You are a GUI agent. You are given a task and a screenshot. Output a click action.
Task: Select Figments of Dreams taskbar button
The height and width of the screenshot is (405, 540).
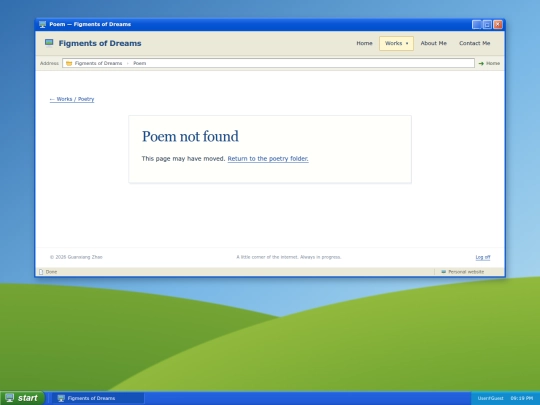point(98,398)
